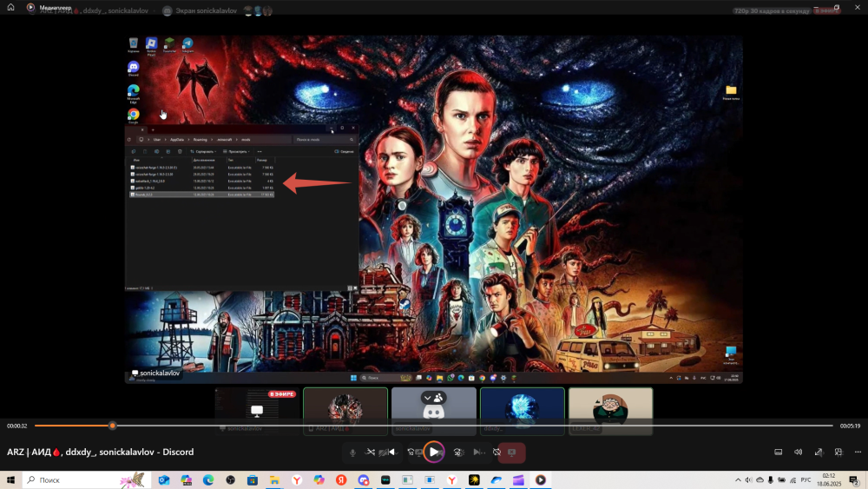Open the red Яндекс icon in taskbar

click(341, 480)
